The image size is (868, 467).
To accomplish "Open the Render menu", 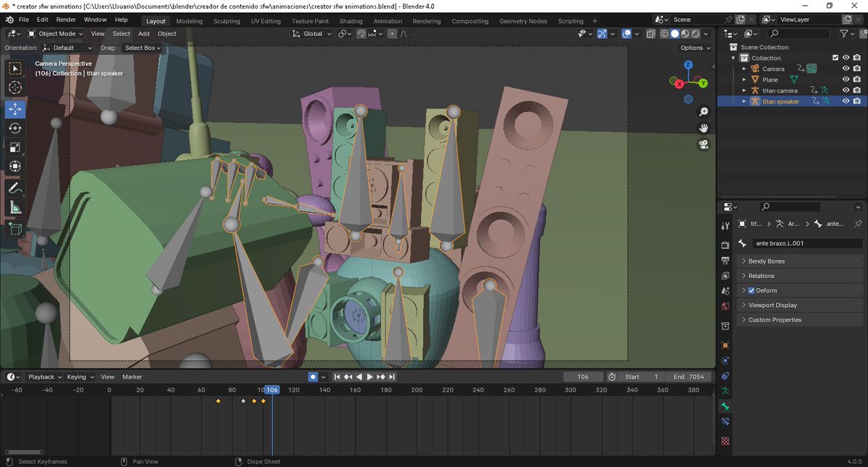I will [x=66, y=20].
